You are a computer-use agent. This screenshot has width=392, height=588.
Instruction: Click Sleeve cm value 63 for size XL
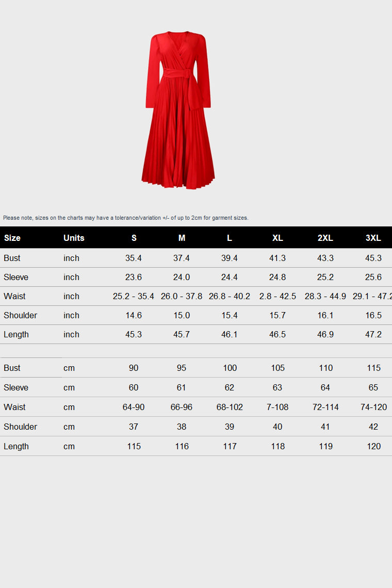277,387
